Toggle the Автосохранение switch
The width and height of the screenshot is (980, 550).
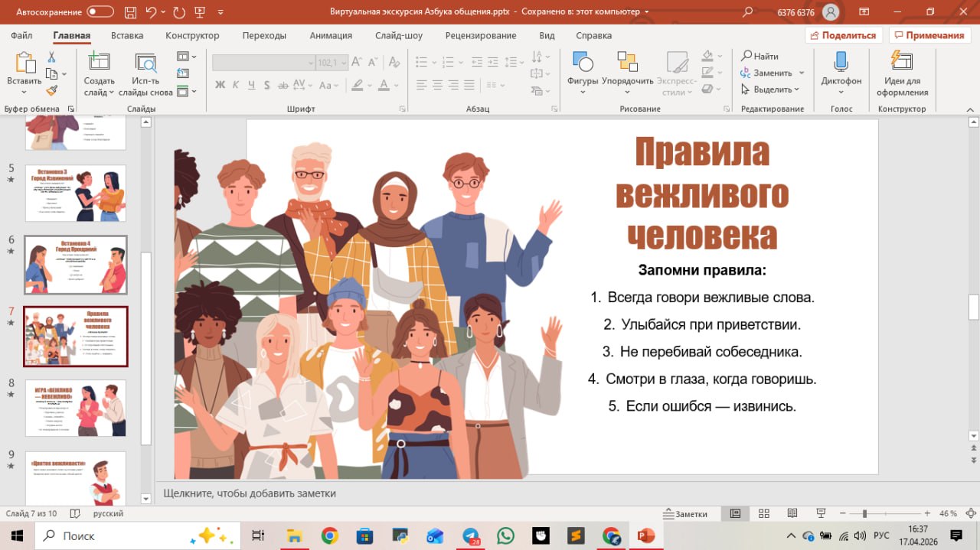(x=100, y=12)
